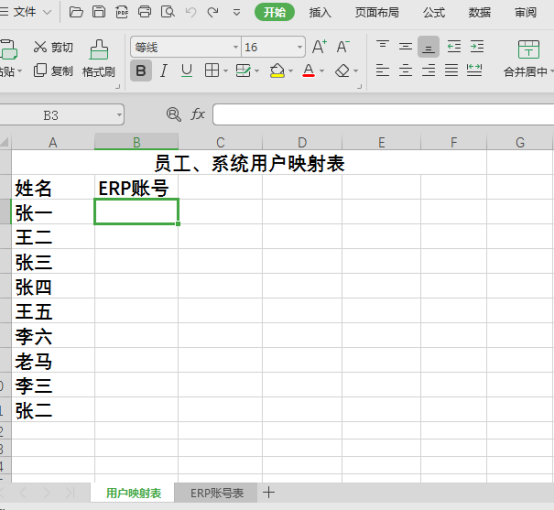Image resolution: width=554 pixels, height=510 pixels.
Task: Center text horizontally
Action: point(406,70)
